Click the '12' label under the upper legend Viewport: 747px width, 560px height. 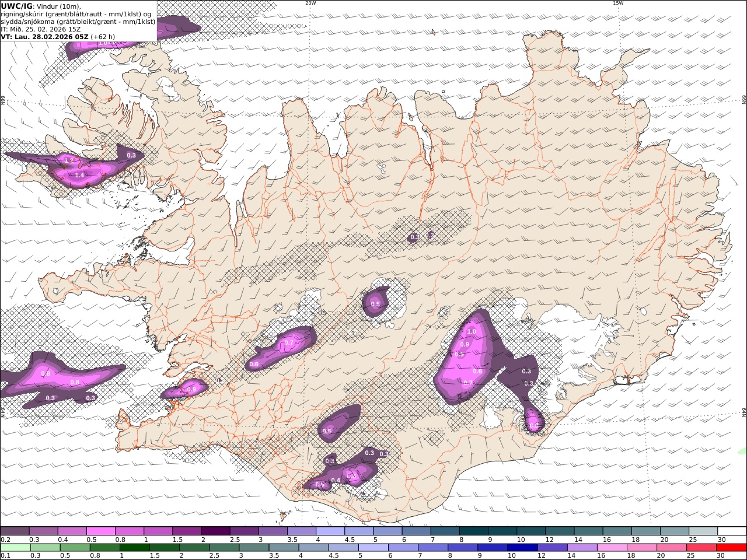[x=549, y=540]
